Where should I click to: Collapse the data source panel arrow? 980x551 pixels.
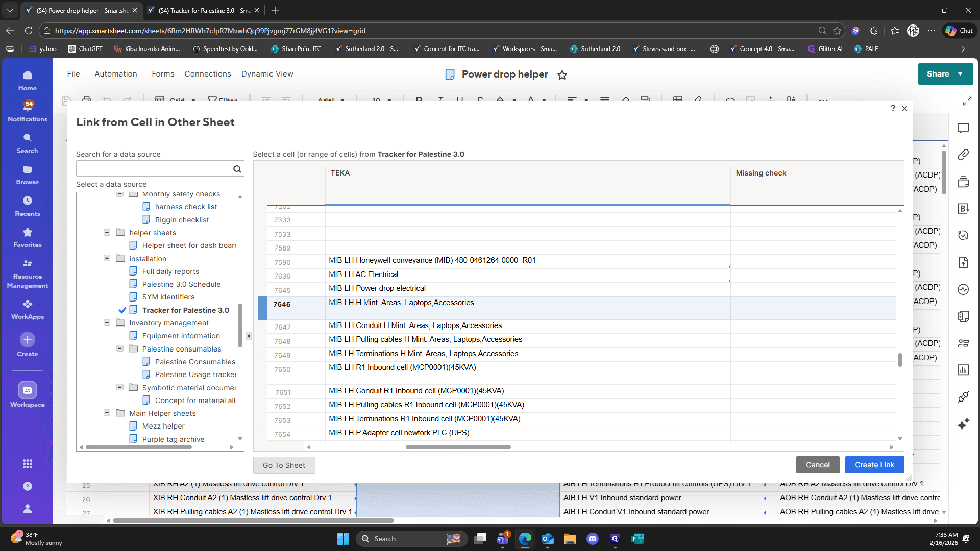(x=249, y=336)
